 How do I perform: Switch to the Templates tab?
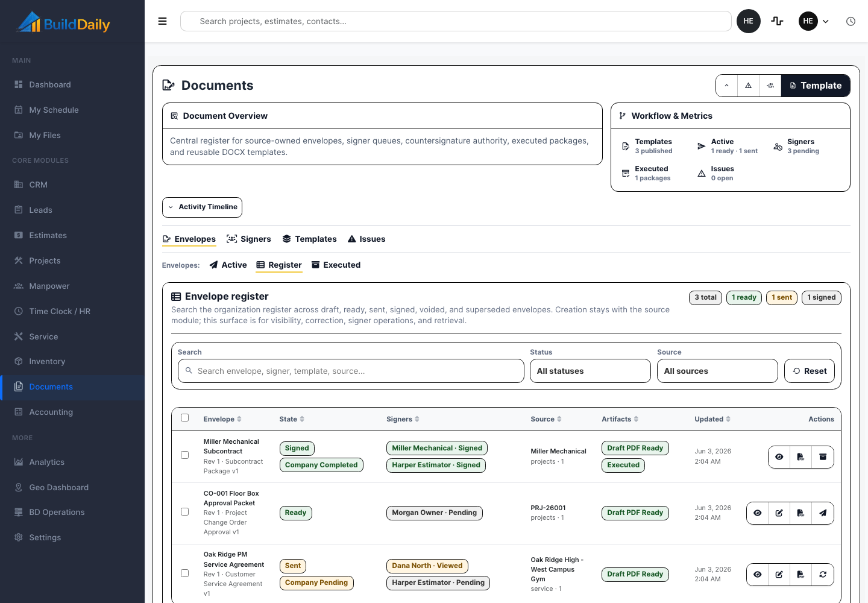click(309, 239)
